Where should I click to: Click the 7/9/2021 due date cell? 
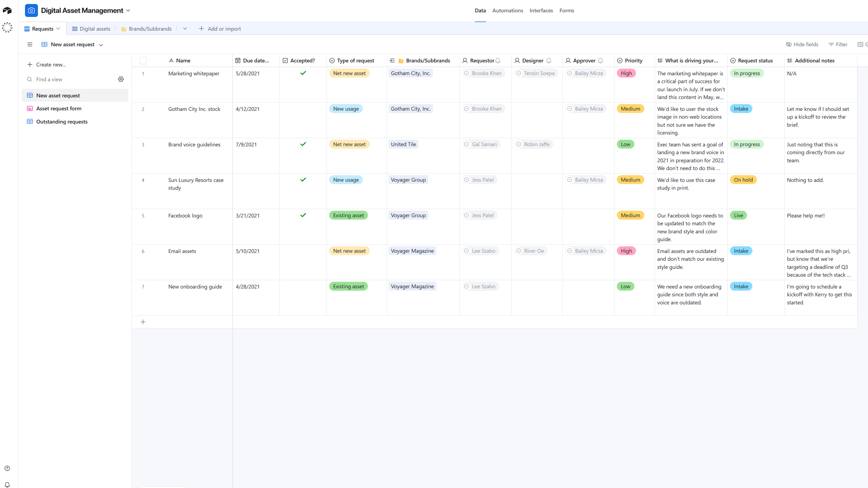(256, 156)
